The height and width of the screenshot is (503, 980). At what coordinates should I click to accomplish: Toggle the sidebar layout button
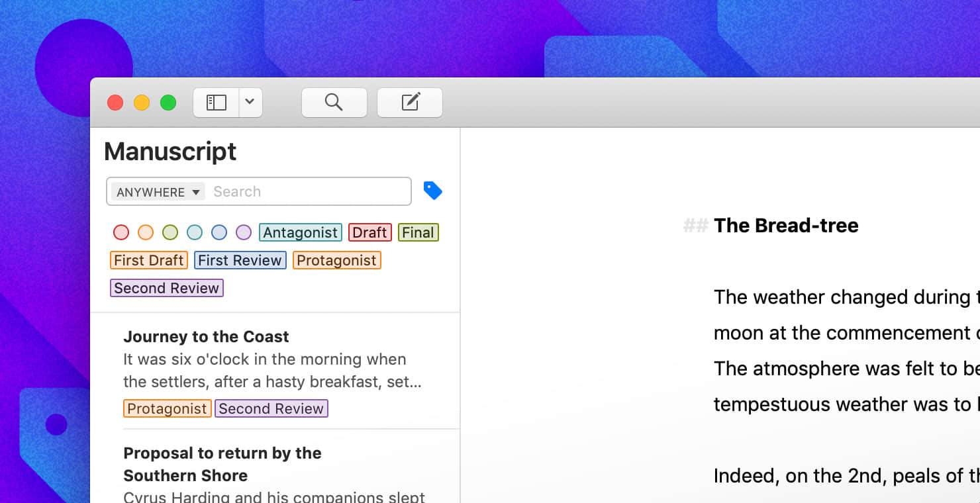(x=216, y=103)
